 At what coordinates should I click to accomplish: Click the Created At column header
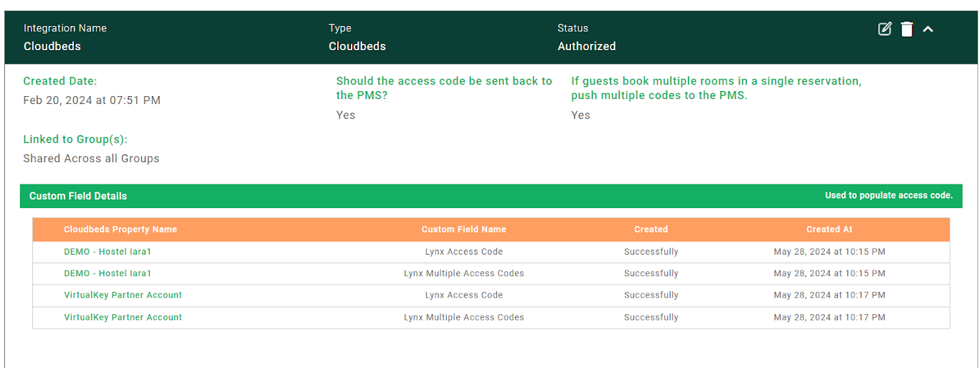[829, 230]
